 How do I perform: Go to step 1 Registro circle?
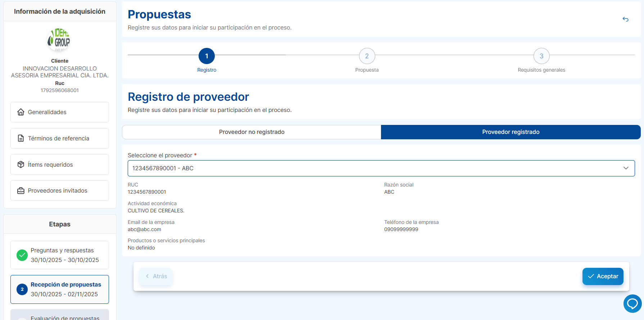coord(207,56)
